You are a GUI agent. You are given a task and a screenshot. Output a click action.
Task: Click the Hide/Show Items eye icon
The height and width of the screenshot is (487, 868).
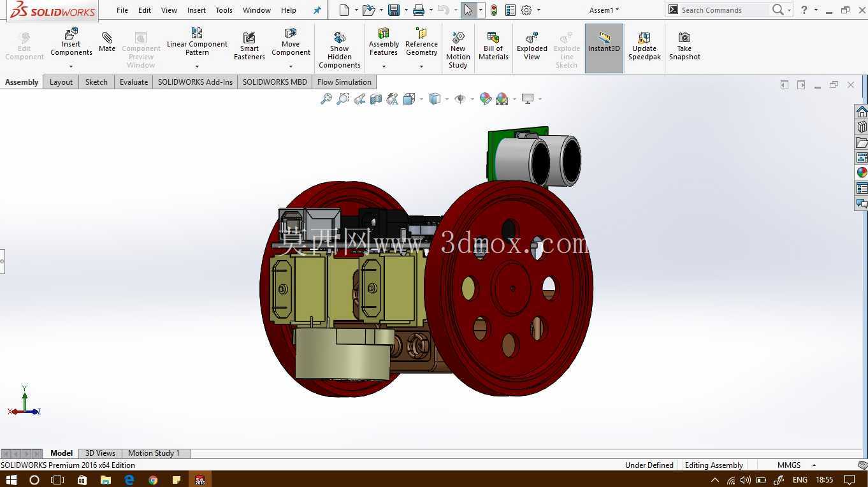(x=460, y=99)
